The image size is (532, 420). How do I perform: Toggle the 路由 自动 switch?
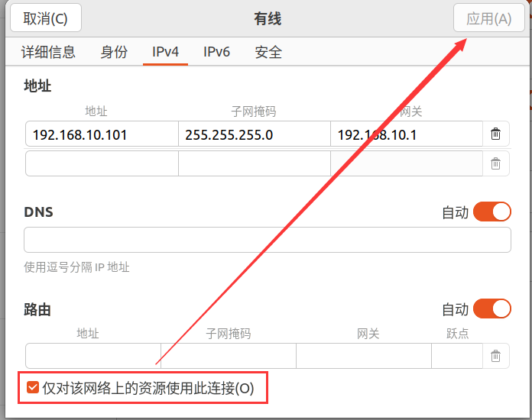(491, 309)
